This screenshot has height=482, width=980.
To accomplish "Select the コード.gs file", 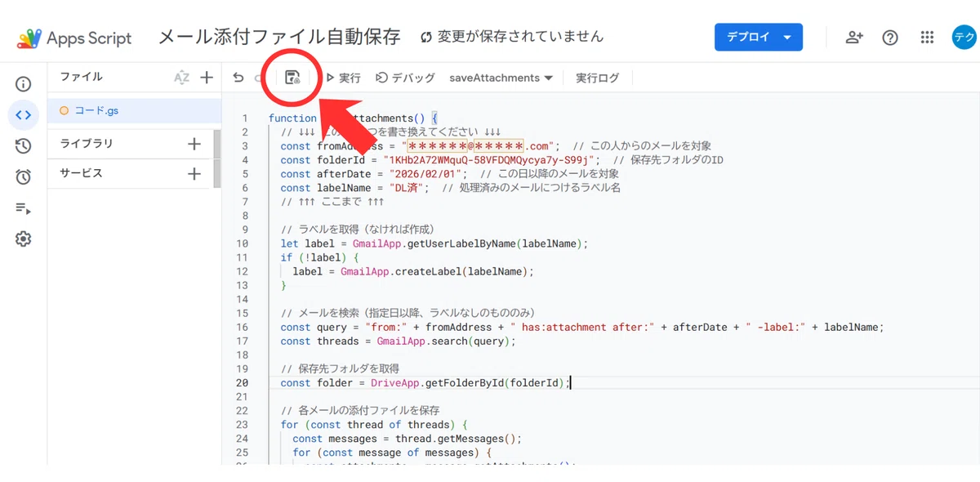I will tap(135, 110).
